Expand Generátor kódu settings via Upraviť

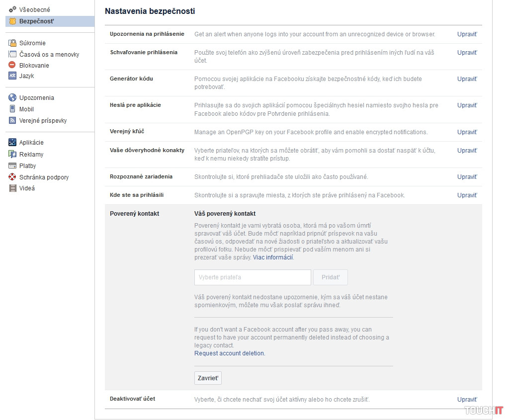[467, 79]
